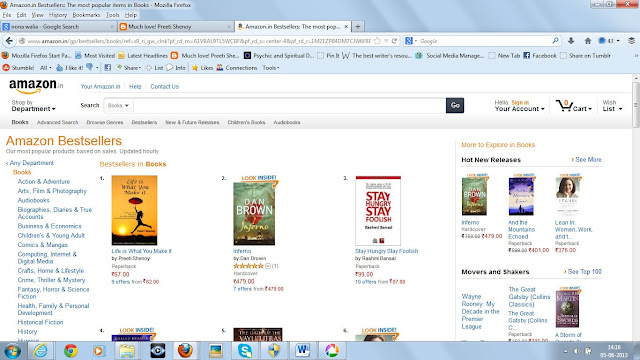640x360 pixels.
Task: Open the Amazon shopping cart icon
Action: (564, 106)
